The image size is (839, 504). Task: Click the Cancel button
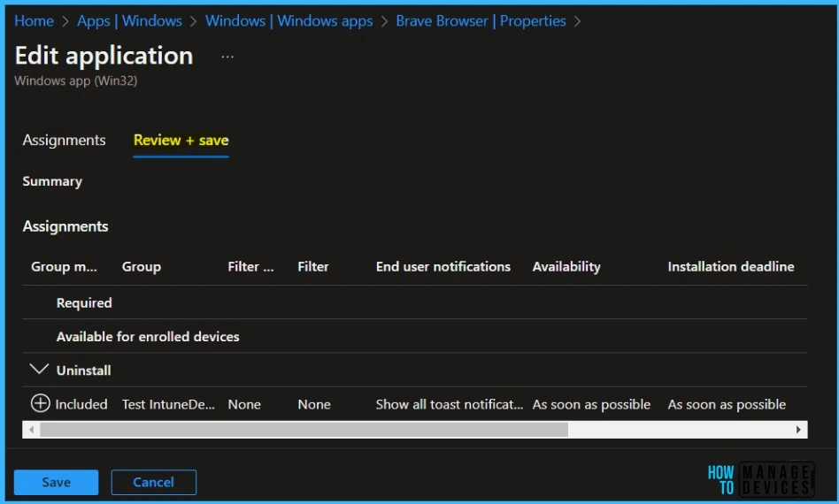[x=154, y=482]
